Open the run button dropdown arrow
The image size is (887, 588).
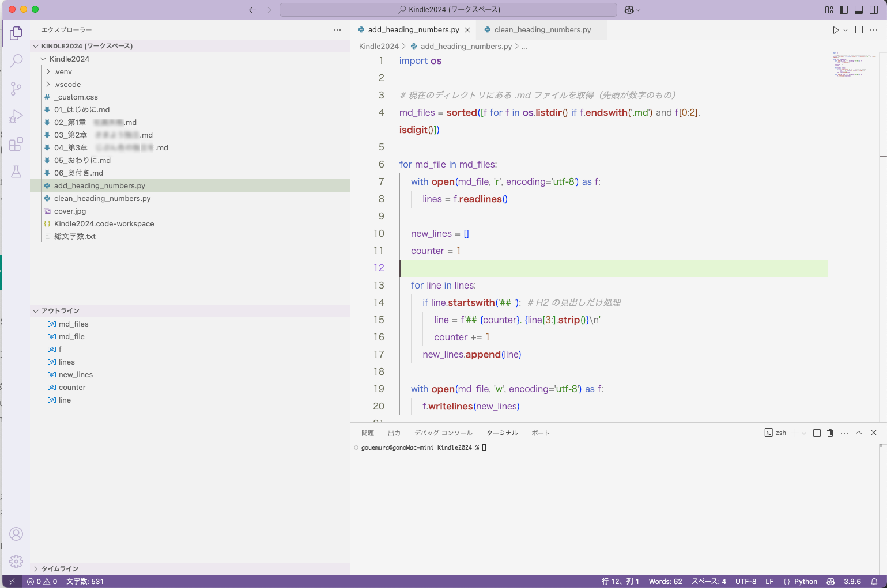click(846, 30)
